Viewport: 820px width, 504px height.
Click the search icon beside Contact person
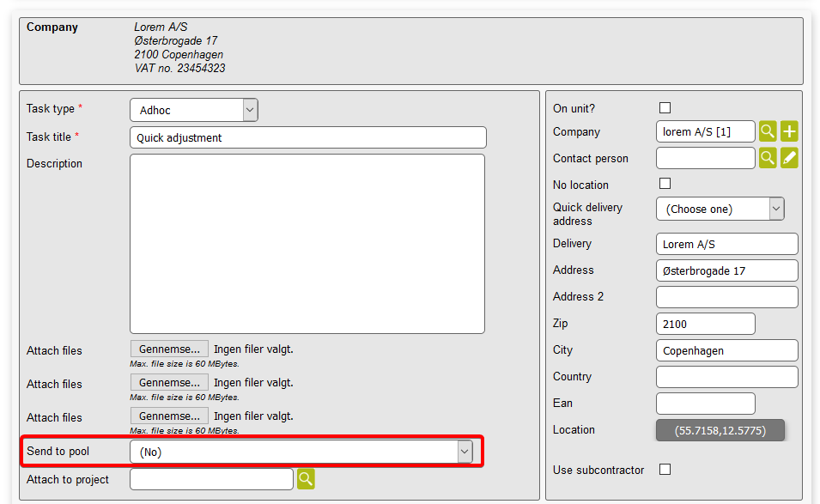point(768,158)
